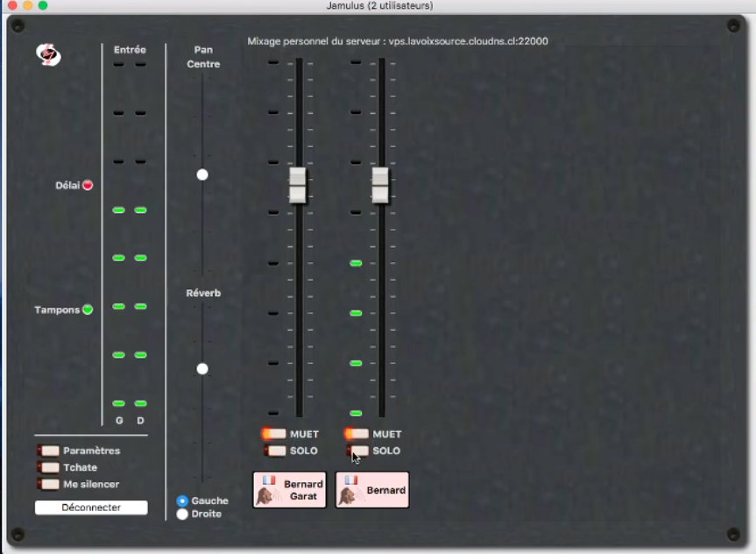The height and width of the screenshot is (554, 756).
Task: Click French flag on Bernard Garat tag
Action: 269,480
